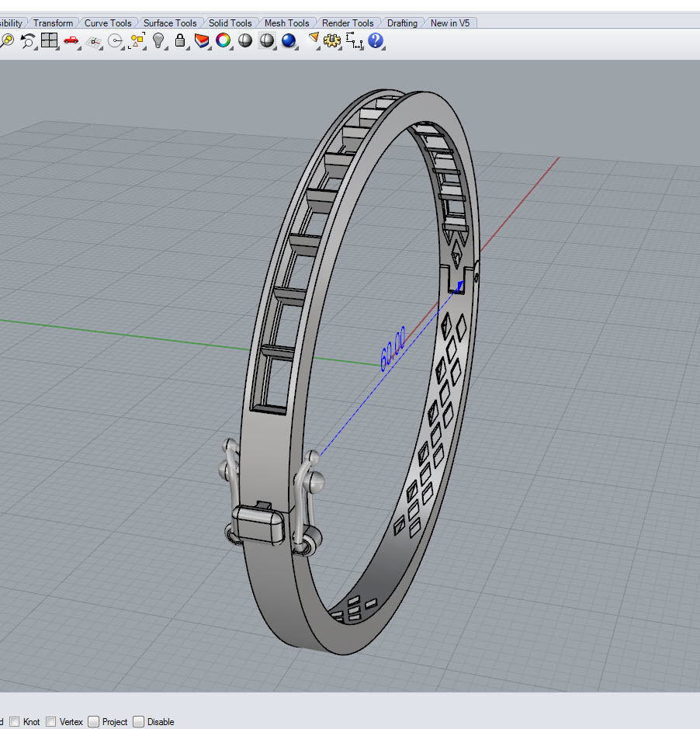Click the Dimension tool icon
This screenshot has height=729, width=700.
[354, 40]
